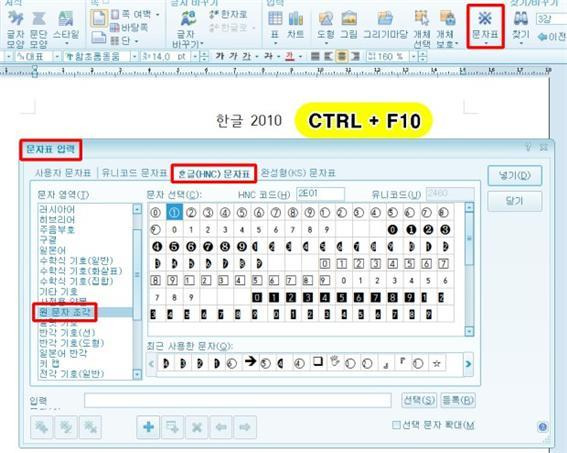This screenshot has height=453, width=567.
Task: Click the character grid scroll-down arrow
Action: 469,331
